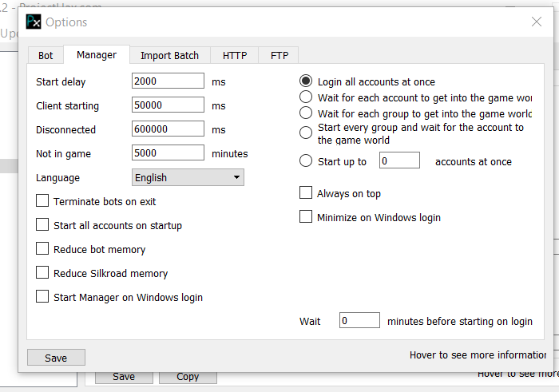Enable Terminate bots on exit

coord(42,201)
